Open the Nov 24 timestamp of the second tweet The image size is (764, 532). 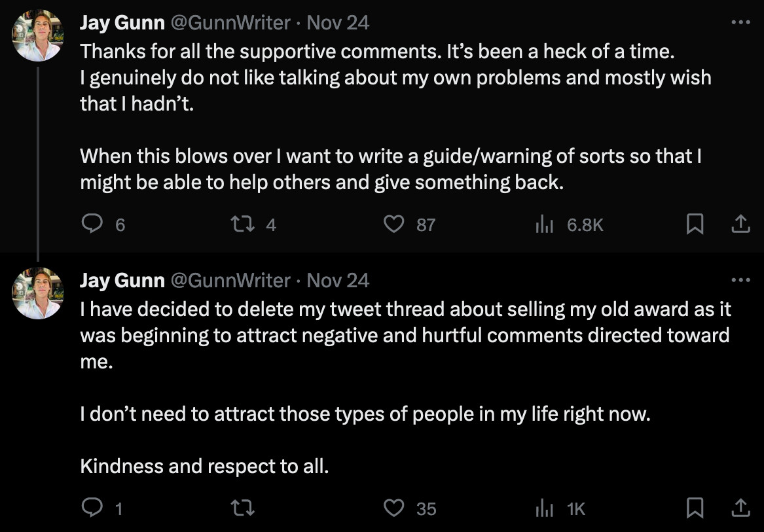[x=338, y=279]
